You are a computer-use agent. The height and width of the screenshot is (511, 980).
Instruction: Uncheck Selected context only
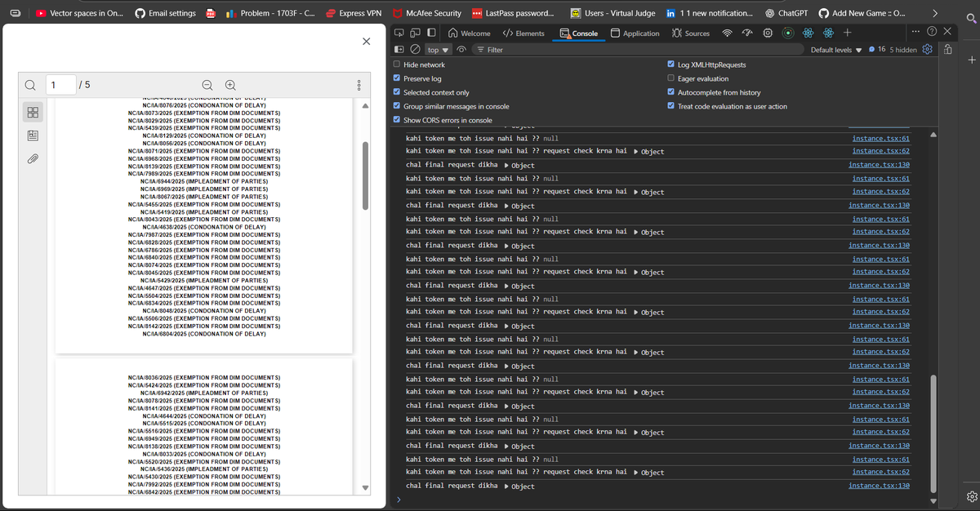point(397,92)
